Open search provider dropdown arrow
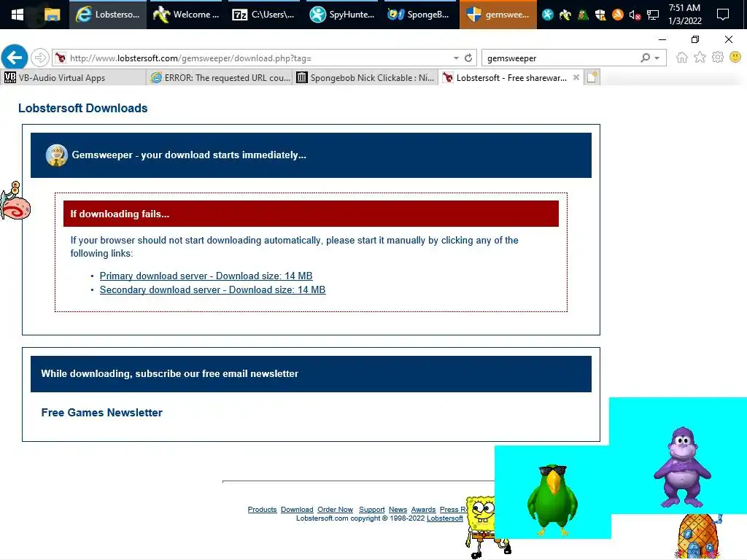The image size is (747, 560). coord(657,58)
